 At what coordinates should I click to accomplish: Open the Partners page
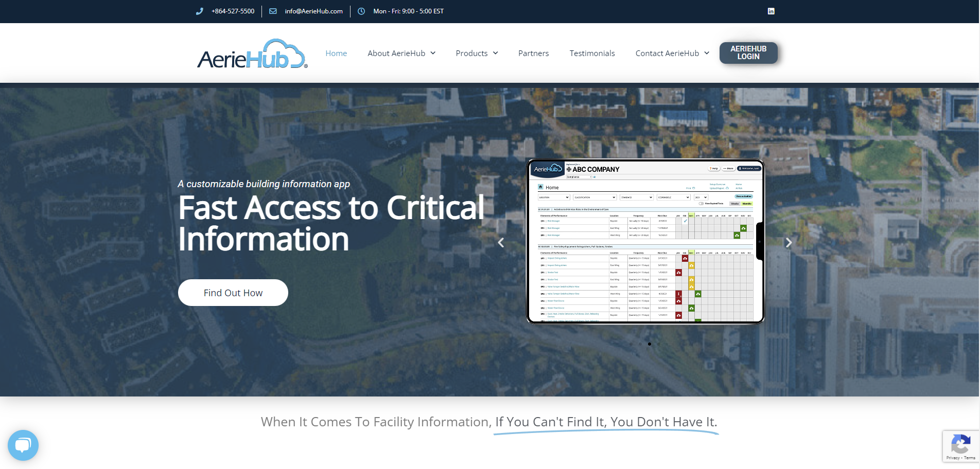pyautogui.click(x=533, y=53)
